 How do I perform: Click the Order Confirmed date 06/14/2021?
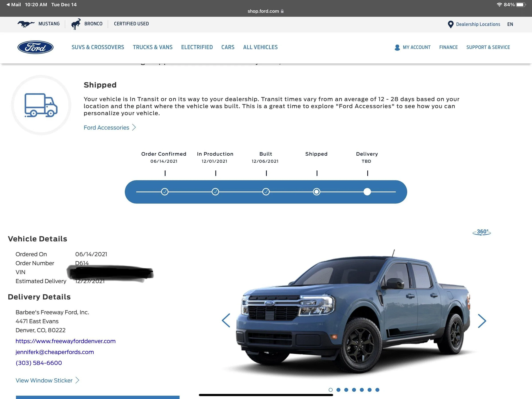point(164,161)
